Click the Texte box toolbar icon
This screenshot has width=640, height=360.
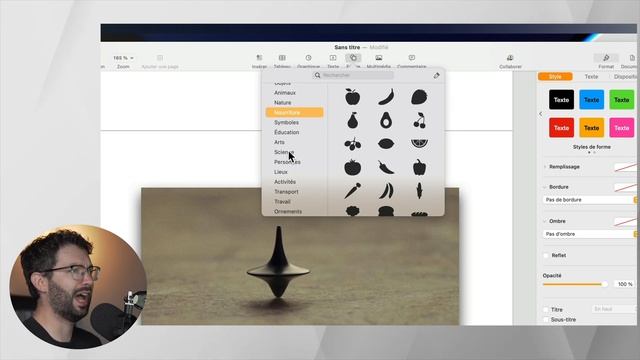pos(333,58)
